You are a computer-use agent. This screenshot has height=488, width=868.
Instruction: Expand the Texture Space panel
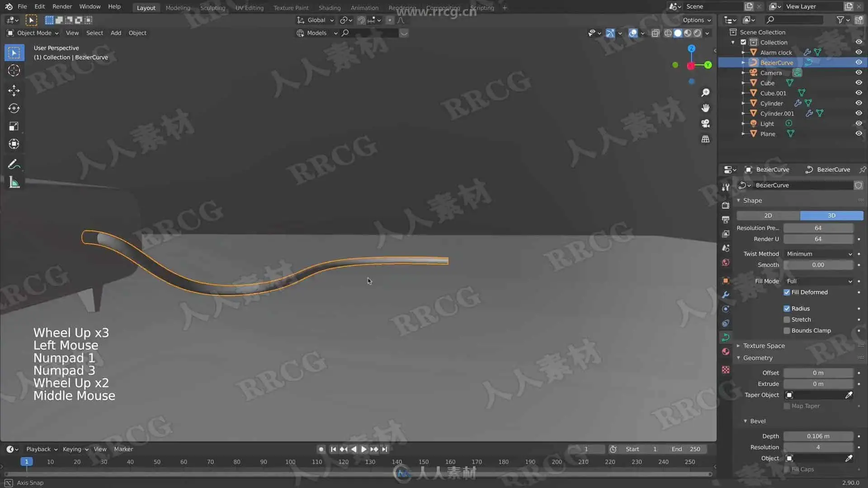pyautogui.click(x=764, y=346)
